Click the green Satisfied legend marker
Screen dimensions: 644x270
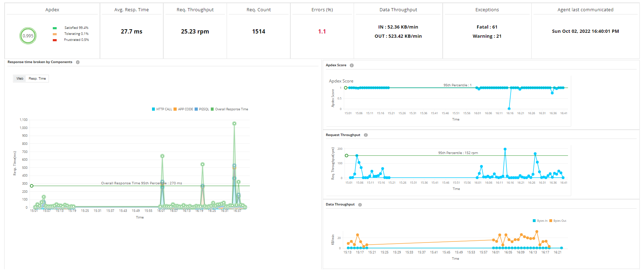55,28
